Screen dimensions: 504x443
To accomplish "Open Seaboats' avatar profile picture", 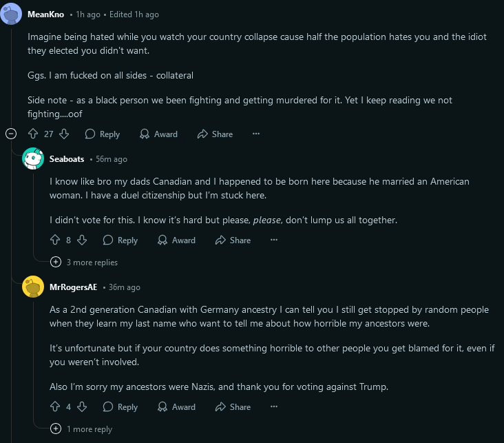I will click(x=33, y=158).
